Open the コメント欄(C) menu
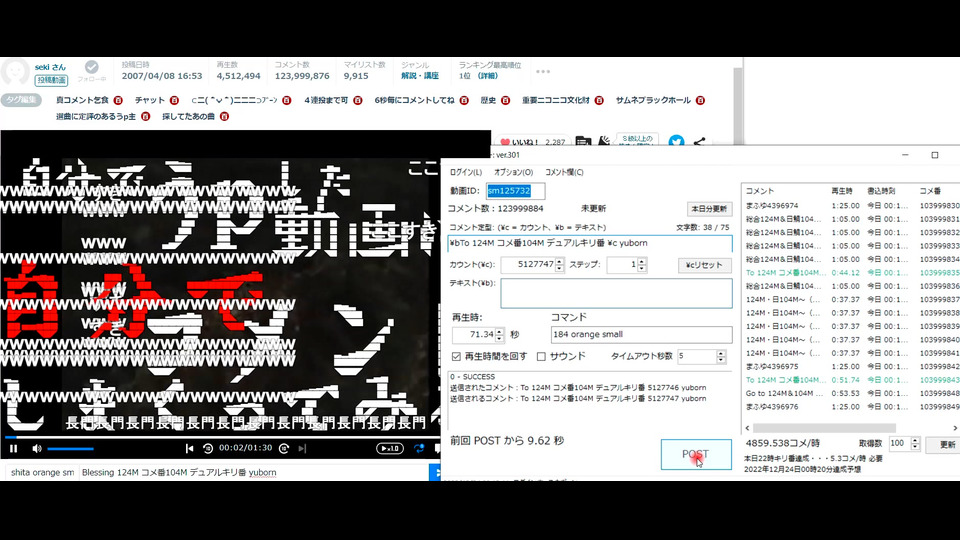The height and width of the screenshot is (540, 960). pos(564,172)
